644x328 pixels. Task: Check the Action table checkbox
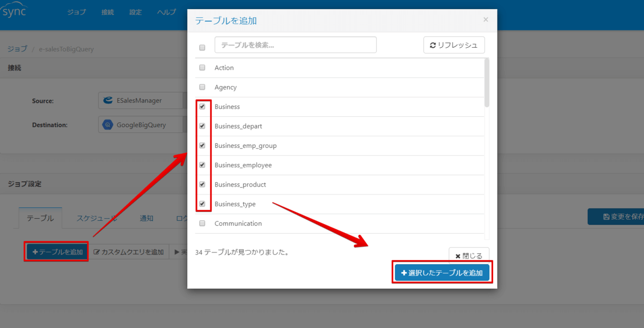202,68
